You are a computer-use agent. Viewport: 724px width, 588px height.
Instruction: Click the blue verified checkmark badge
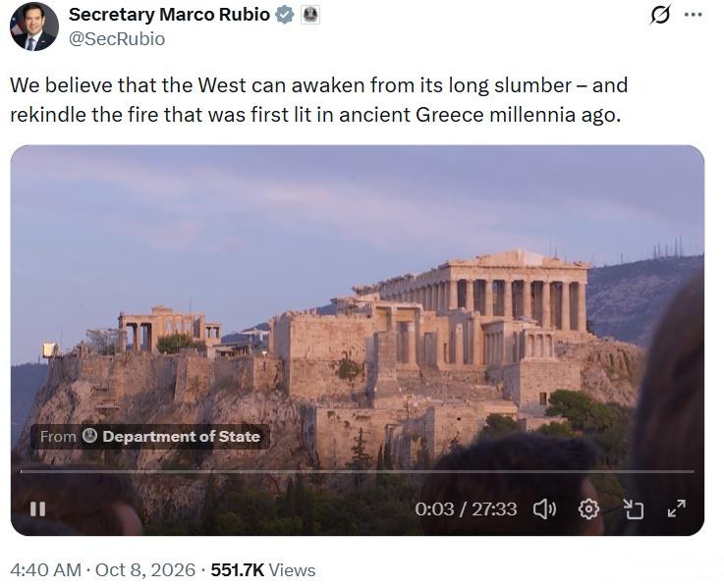(285, 15)
